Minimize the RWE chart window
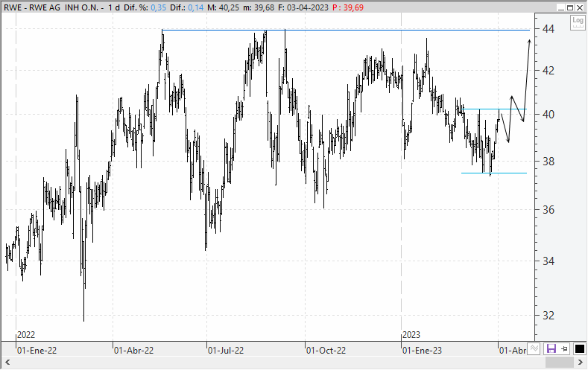The width and height of the screenshot is (588, 370). pyautogui.click(x=561, y=7)
